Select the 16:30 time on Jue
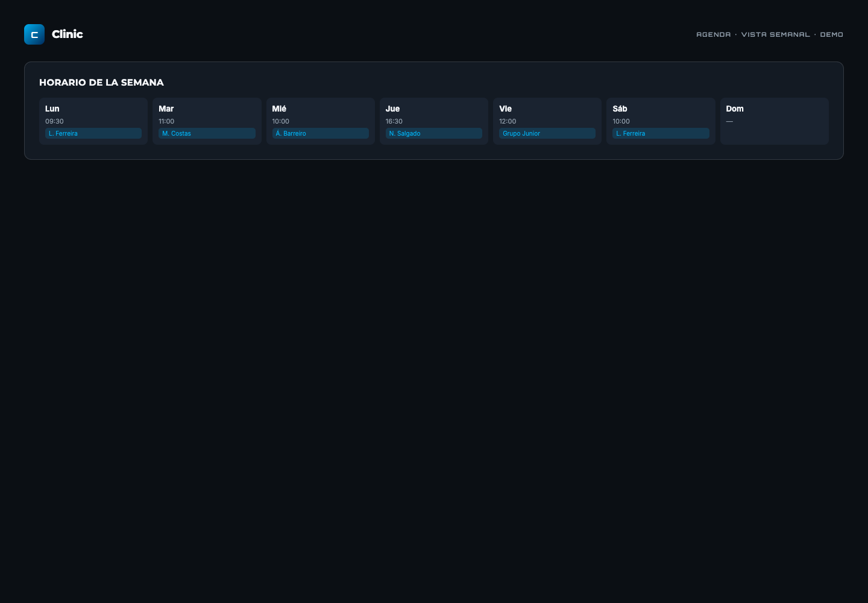The image size is (868, 603). [x=394, y=121]
